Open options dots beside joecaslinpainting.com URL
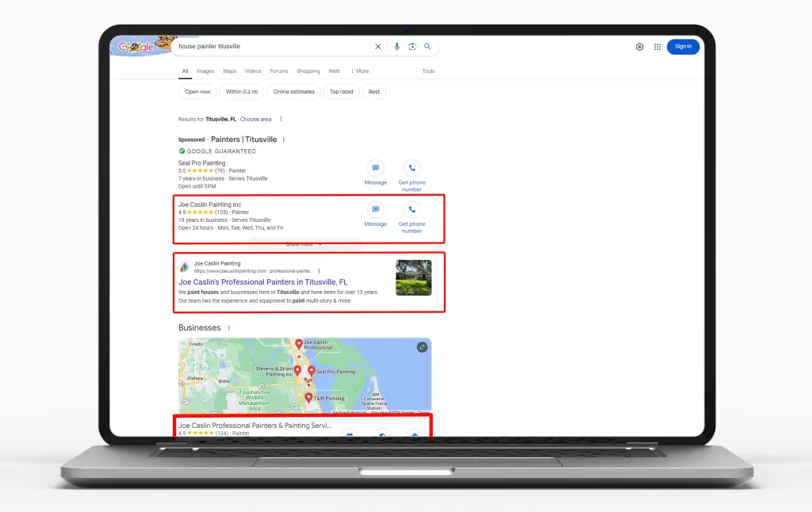812x512 pixels. click(319, 271)
